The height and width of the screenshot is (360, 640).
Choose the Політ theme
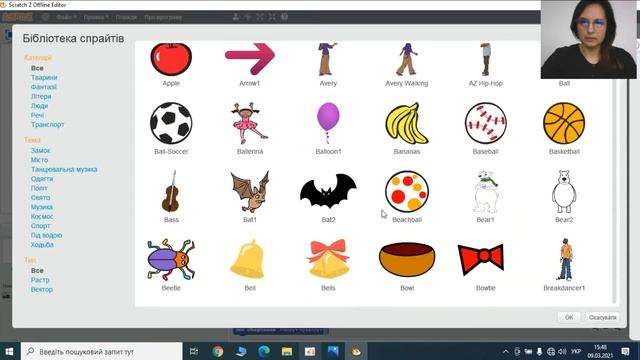pos(39,188)
